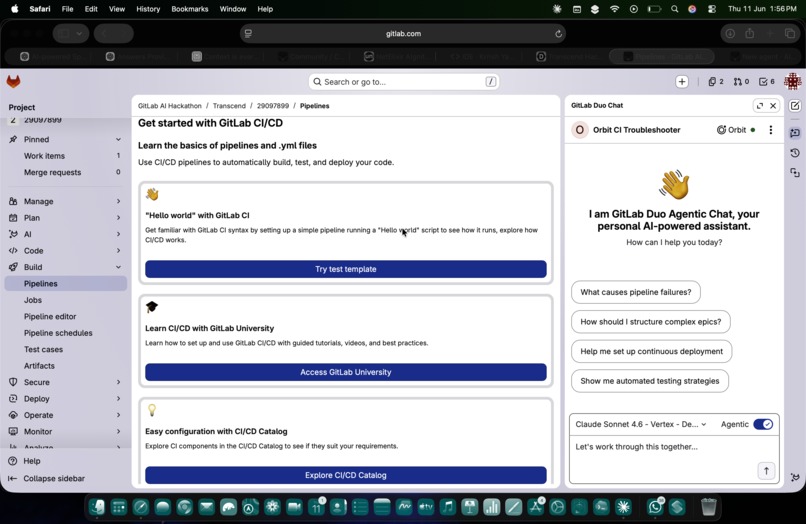
Task: Open the Edit menu in the menu bar
Action: click(91, 9)
